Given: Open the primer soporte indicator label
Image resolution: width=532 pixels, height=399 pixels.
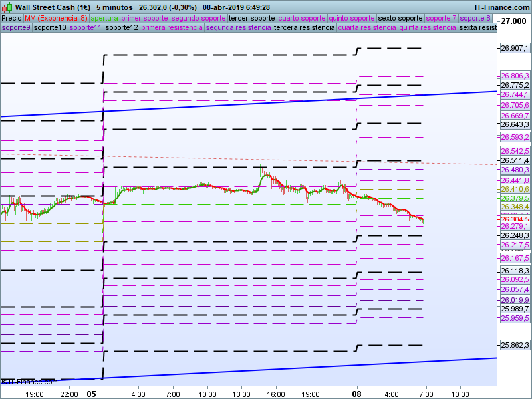Looking at the screenshot, I should tap(144, 18).
